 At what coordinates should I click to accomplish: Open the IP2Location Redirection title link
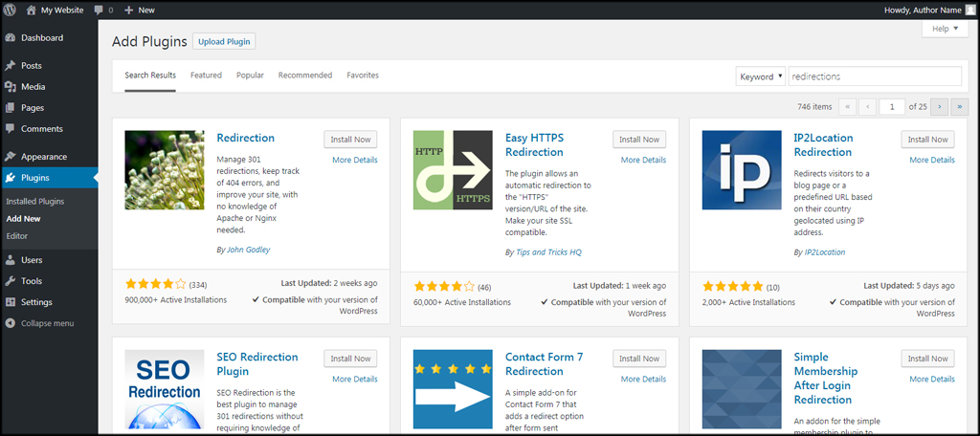823,145
